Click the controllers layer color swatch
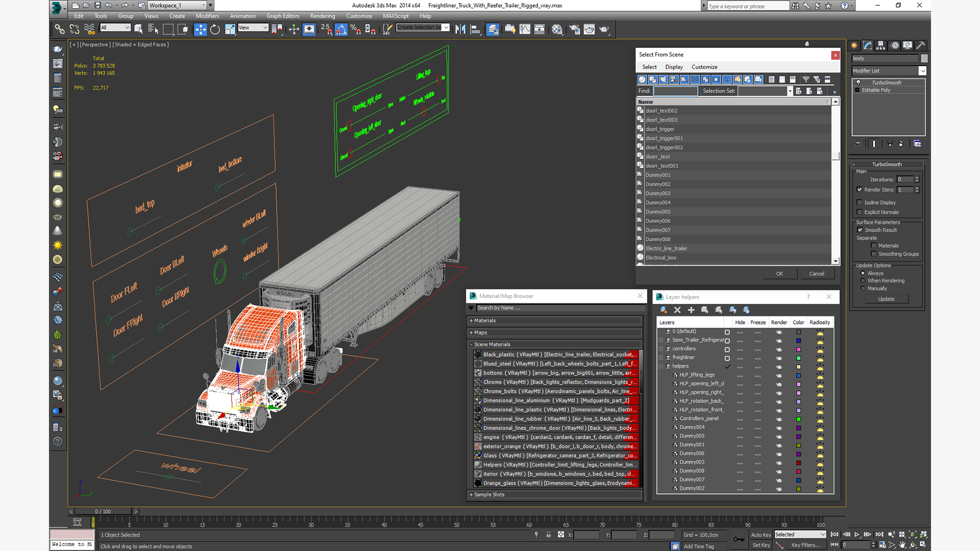 (798, 349)
